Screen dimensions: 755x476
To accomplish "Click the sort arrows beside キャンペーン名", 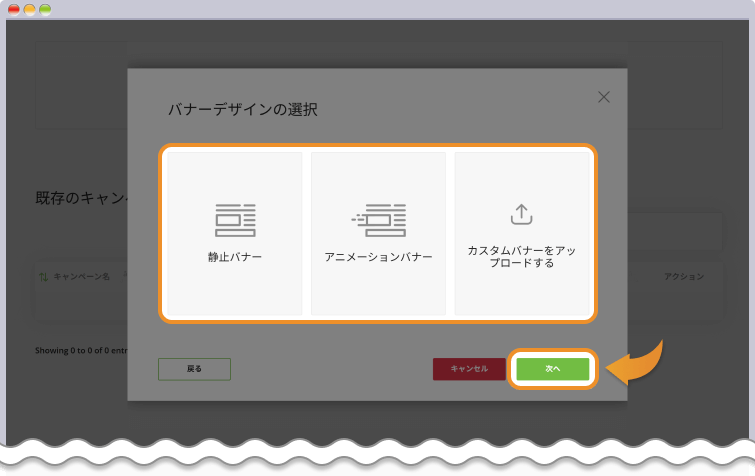I will pos(43,276).
